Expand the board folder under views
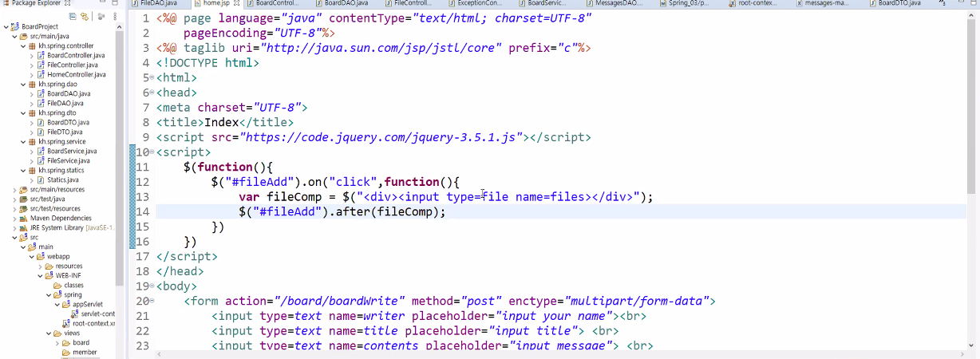This screenshot has height=359, width=980. (56, 343)
